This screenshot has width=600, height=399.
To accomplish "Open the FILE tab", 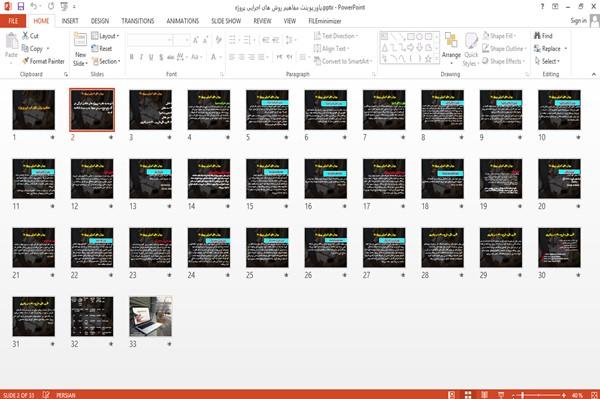I will [13, 21].
